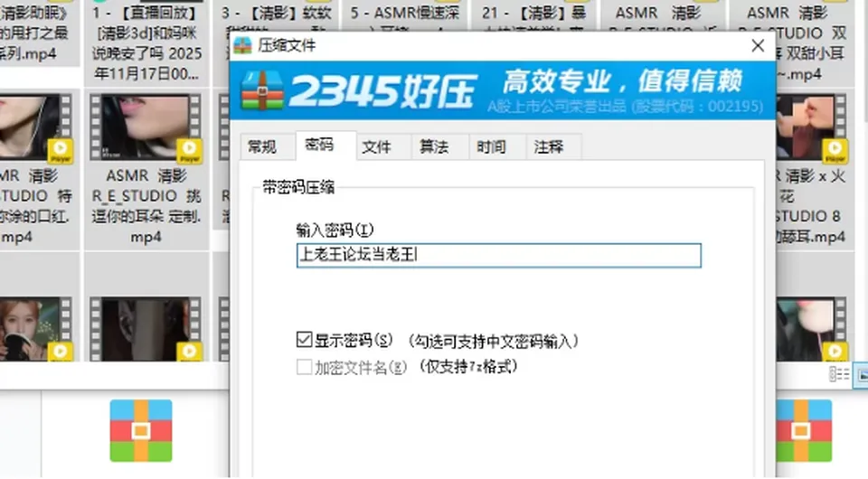Click the 3 - 【清影】软软 file name
This screenshot has height=479, width=868.
tap(277, 13)
